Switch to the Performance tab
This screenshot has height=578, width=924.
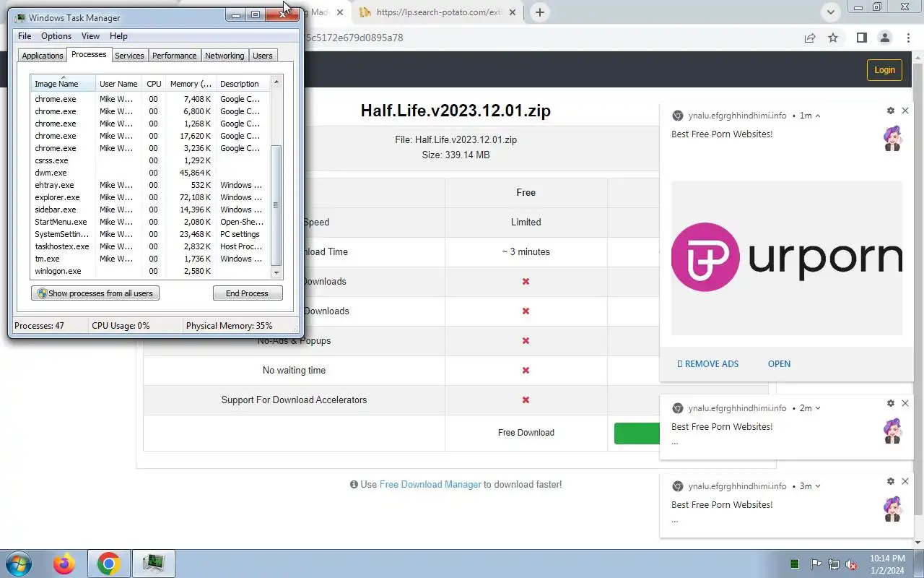[174, 56]
